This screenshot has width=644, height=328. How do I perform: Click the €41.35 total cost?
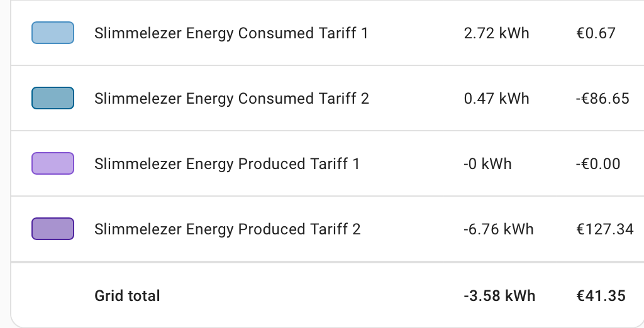pyautogui.click(x=601, y=296)
